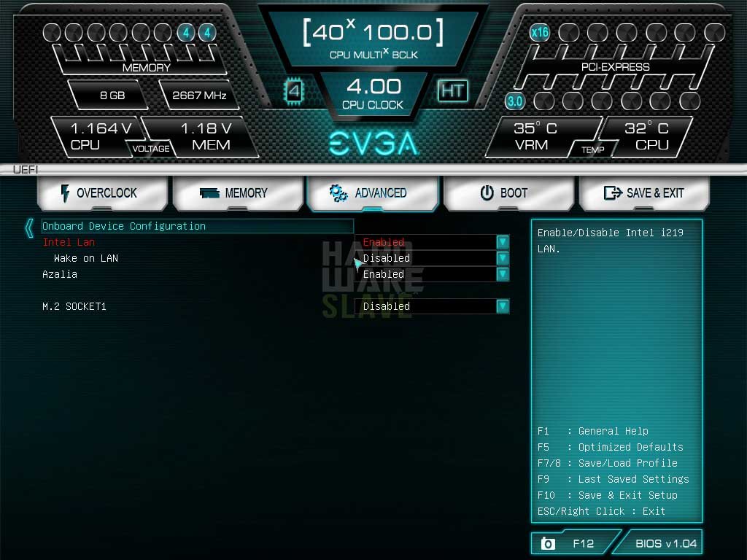The height and width of the screenshot is (560, 747).
Task: Open the Overclock tab
Action: 102,192
